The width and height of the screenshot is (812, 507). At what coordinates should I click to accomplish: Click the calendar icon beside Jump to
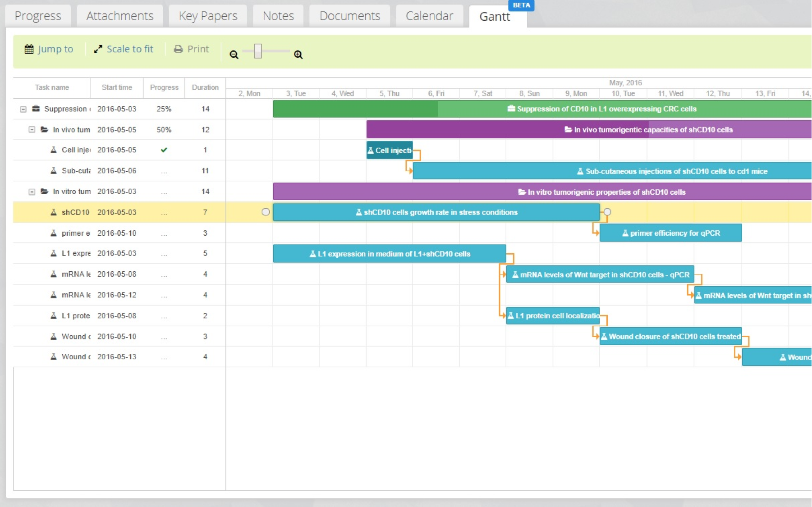29,49
